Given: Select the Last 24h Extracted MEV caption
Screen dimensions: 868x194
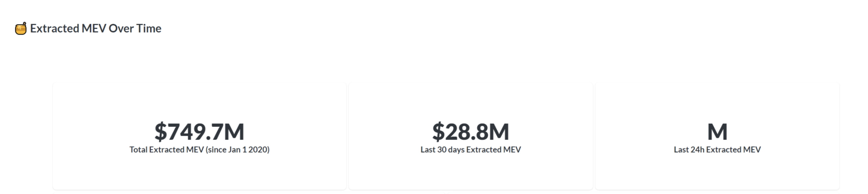Looking at the screenshot, I should click(717, 150).
